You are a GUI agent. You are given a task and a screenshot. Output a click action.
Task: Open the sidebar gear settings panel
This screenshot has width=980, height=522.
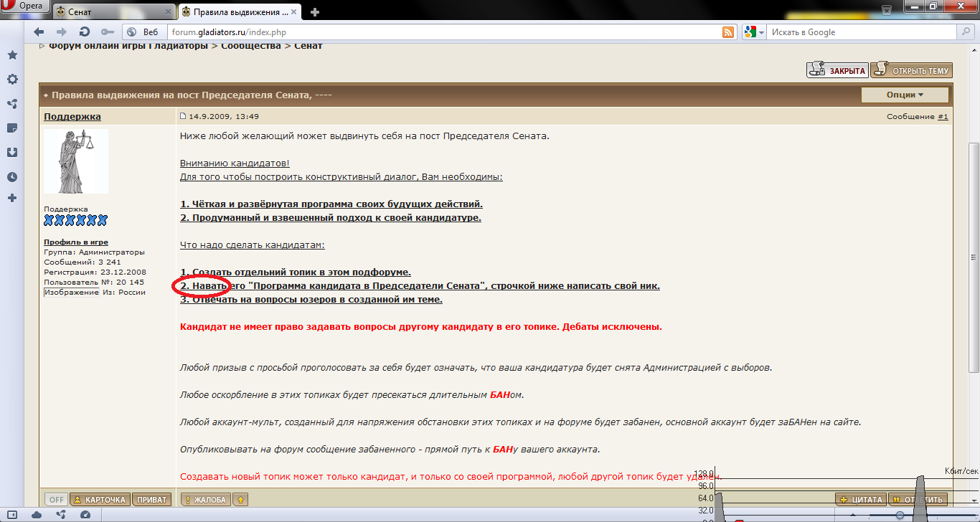click(x=12, y=80)
